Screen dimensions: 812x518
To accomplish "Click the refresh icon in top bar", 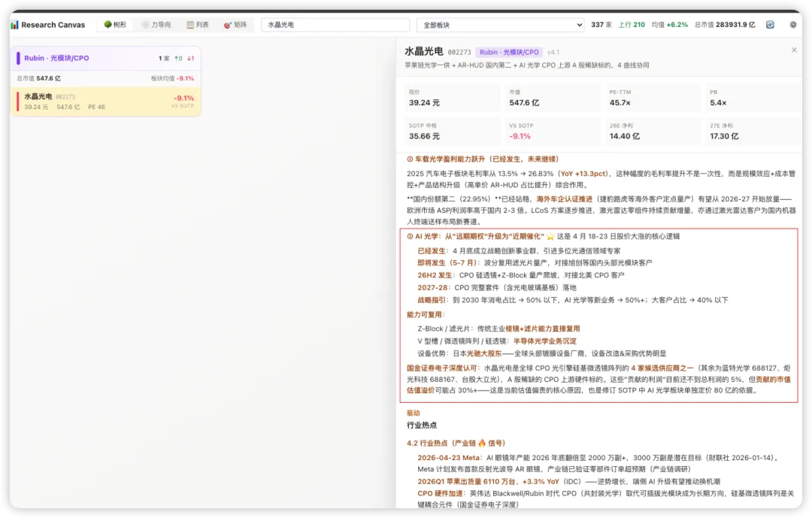I will click(x=770, y=24).
